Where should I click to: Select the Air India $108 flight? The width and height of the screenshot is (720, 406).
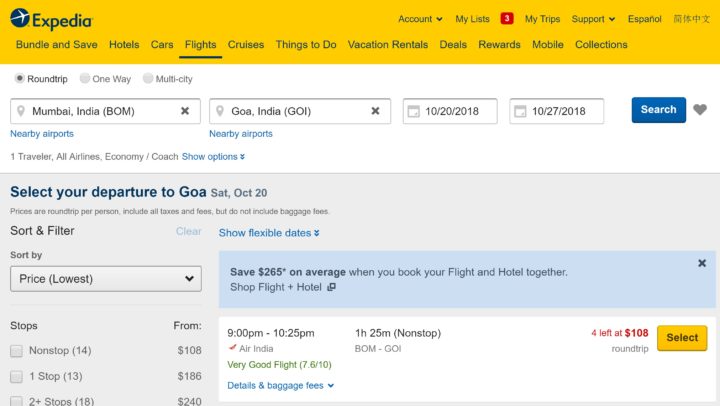(x=682, y=338)
